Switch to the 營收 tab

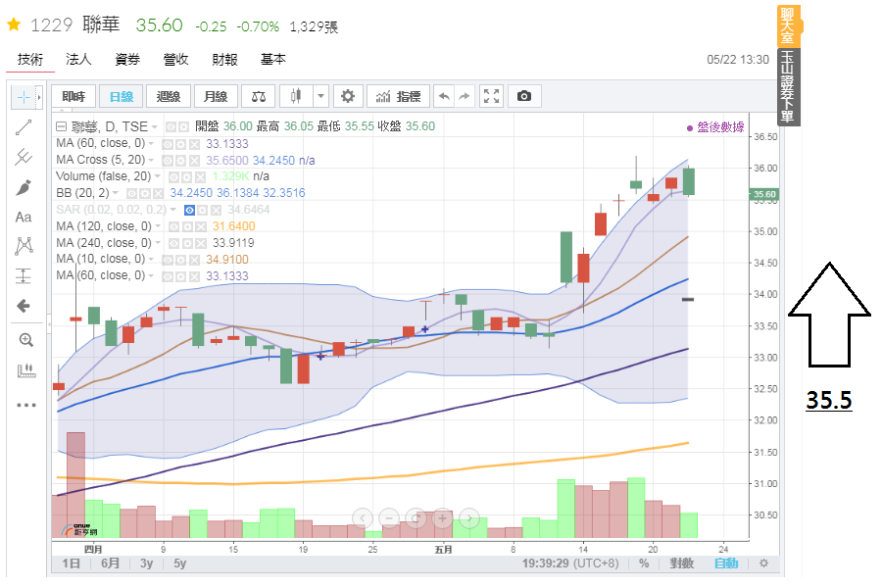click(175, 59)
